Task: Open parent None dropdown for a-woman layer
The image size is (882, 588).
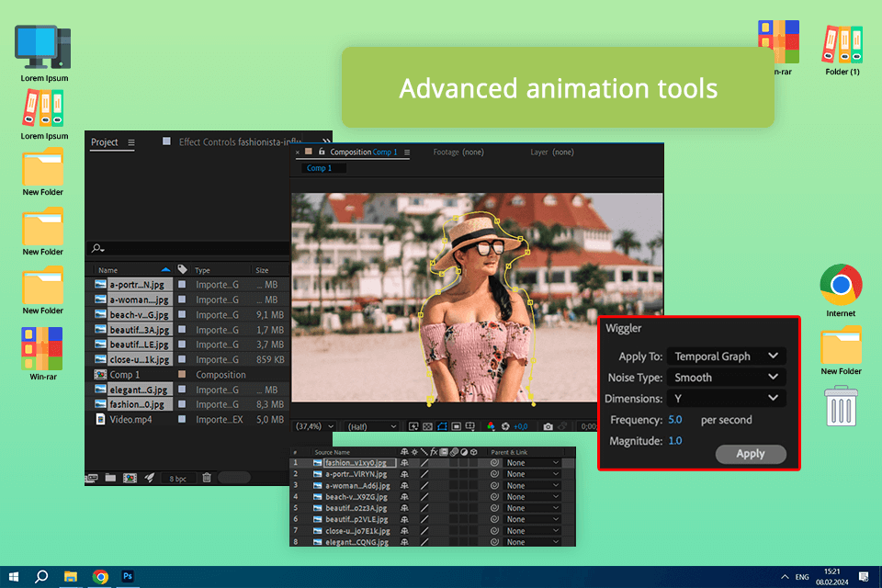Action: (x=532, y=486)
